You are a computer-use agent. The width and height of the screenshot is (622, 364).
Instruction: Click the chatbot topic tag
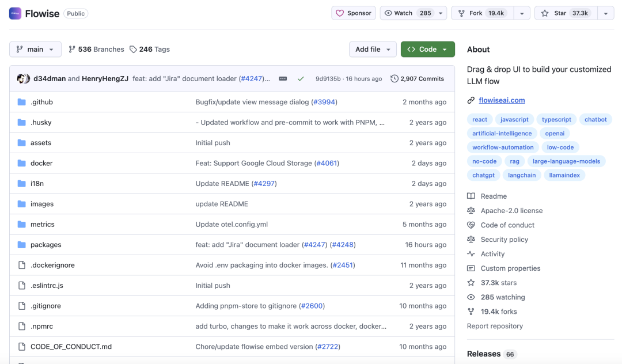point(596,119)
